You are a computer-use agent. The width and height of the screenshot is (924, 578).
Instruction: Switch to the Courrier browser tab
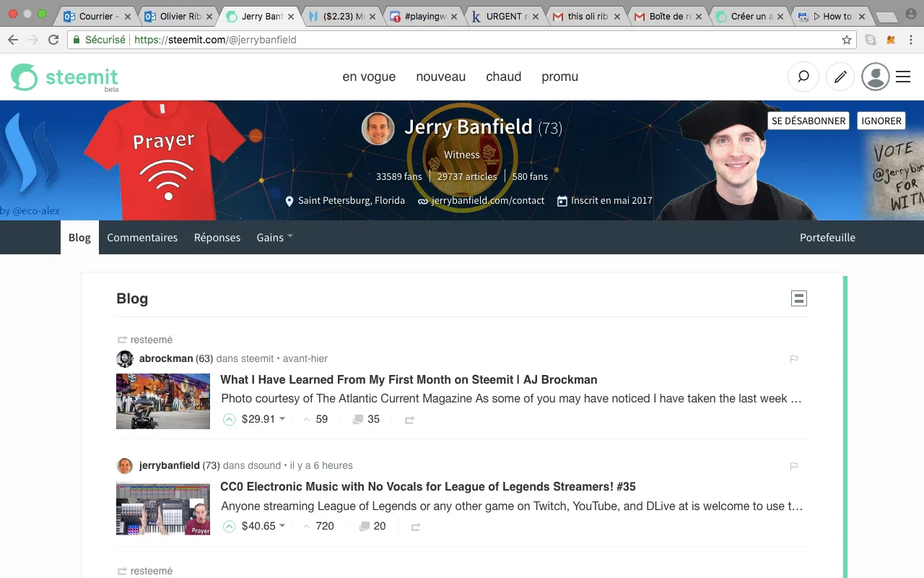97,16
